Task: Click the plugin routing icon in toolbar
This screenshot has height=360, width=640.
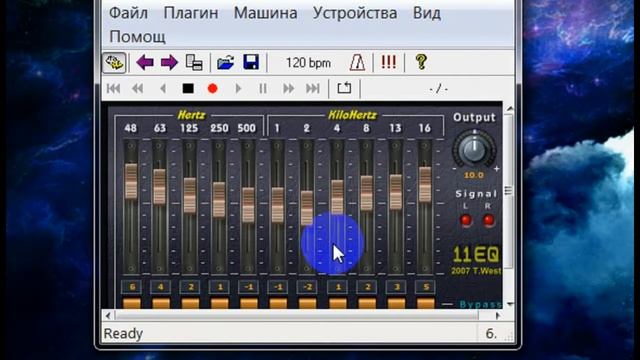Action: click(113, 63)
